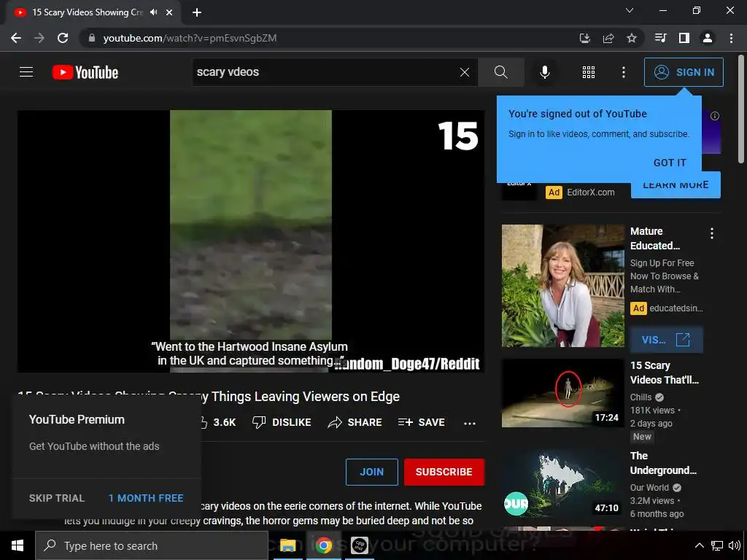The width and height of the screenshot is (747, 560).
Task: Click the DISLIKE button
Action: (282, 422)
